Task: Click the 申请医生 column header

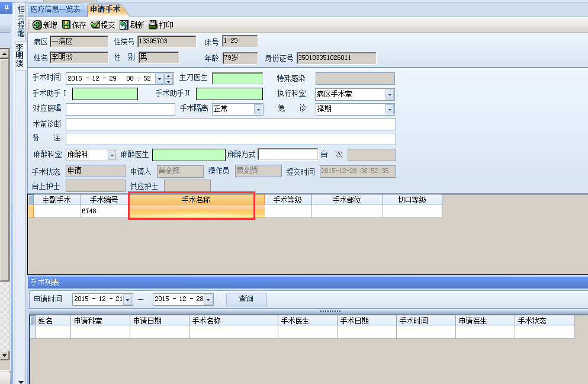Action: [485, 321]
